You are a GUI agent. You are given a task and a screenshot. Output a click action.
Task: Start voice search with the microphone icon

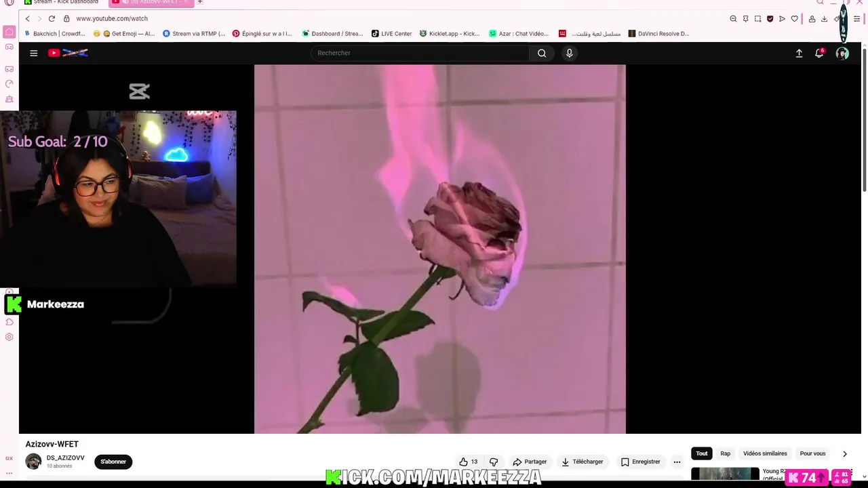point(569,53)
